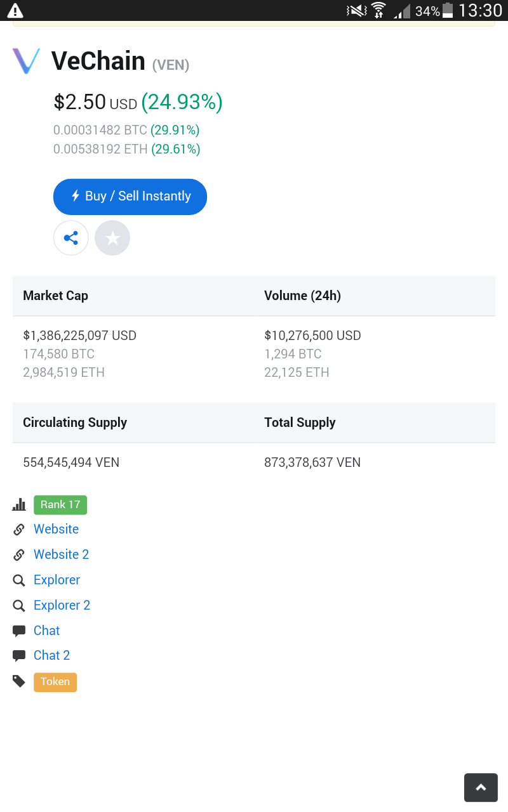Tap the battery indicator in status bar
508x812 pixels.
pyautogui.click(x=448, y=10)
